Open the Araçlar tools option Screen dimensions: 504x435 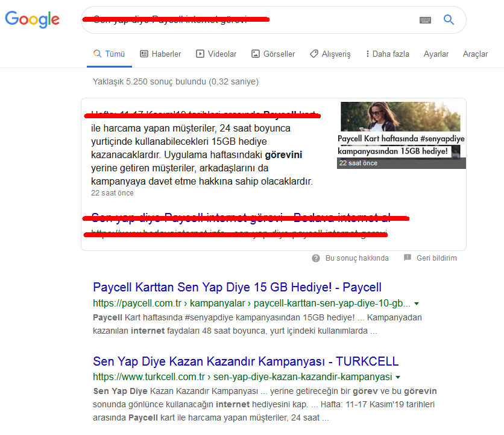click(x=475, y=54)
